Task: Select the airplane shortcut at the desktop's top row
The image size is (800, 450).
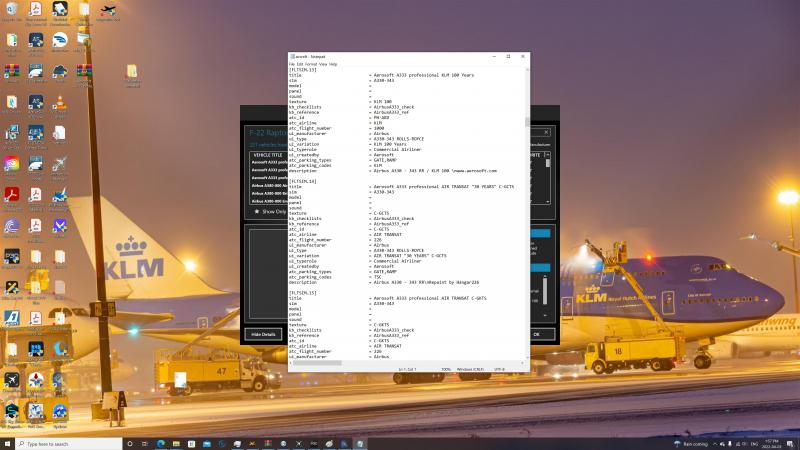Action: [x=108, y=10]
